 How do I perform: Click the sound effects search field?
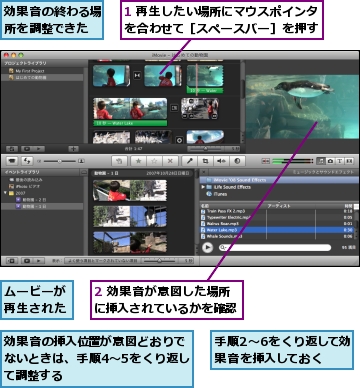click(275, 248)
